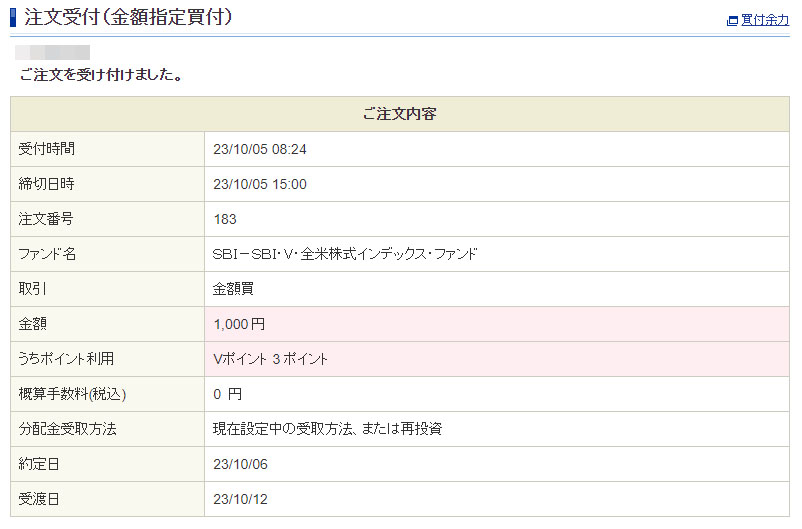This screenshot has width=802, height=529.
Task: Click the 注文番号 row label
Action: pyautogui.click(x=47, y=219)
